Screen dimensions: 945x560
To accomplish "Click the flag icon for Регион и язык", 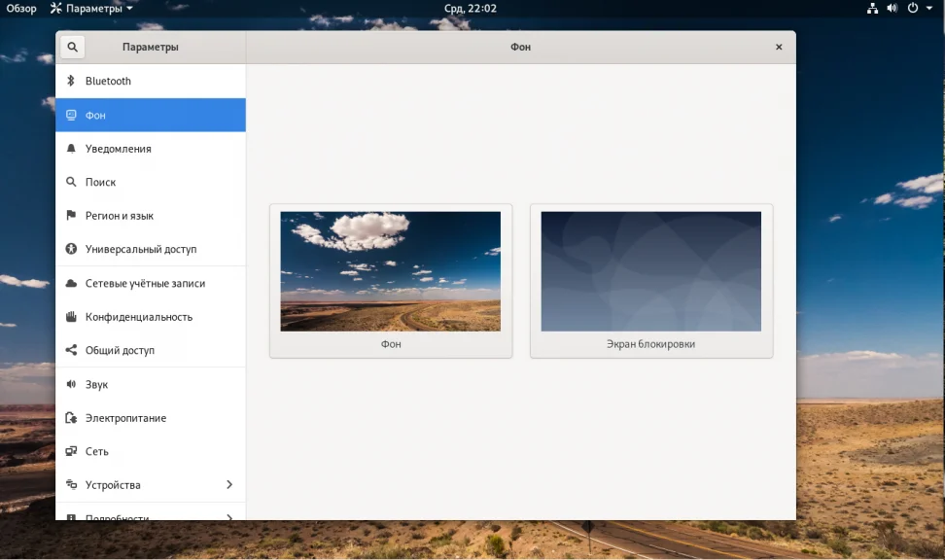I will (x=71, y=215).
